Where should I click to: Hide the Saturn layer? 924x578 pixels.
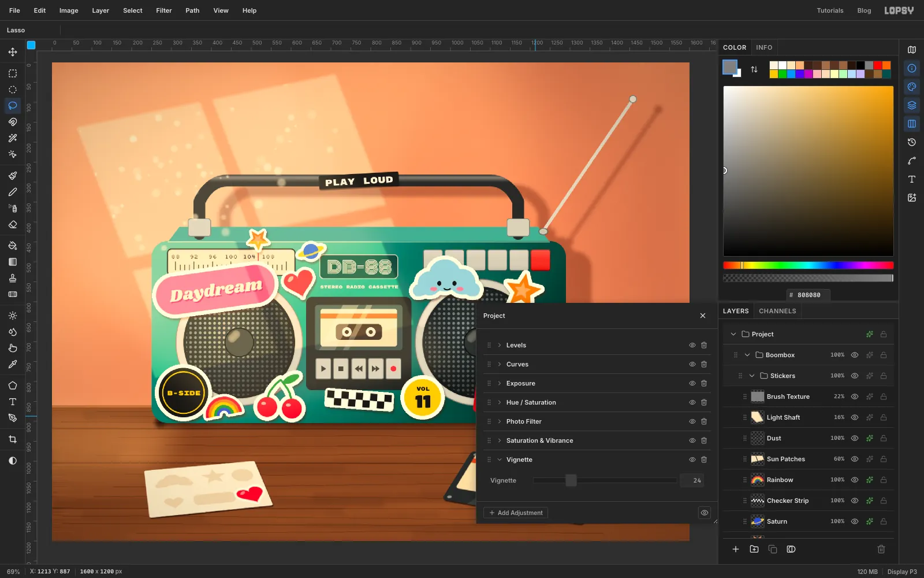(x=855, y=521)
